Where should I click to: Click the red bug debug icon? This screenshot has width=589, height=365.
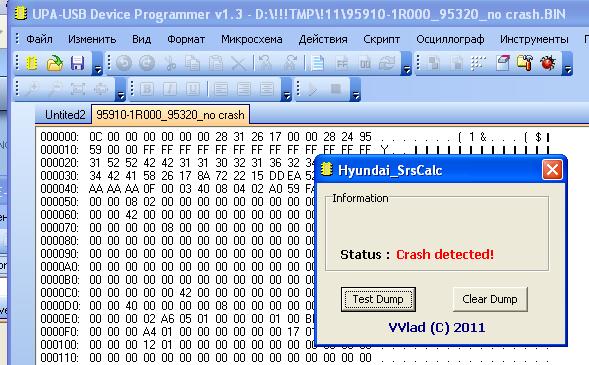point(548,63)
